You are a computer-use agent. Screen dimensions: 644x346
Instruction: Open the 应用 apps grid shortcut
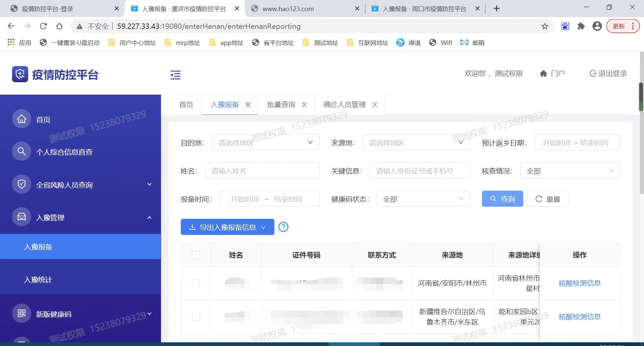(19, 43)
